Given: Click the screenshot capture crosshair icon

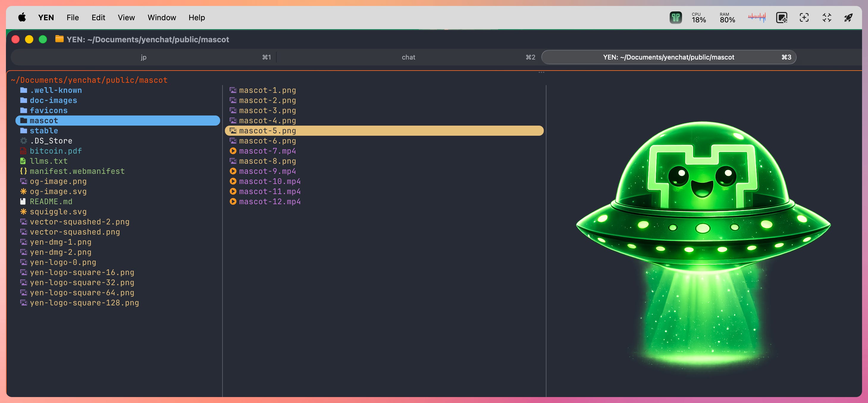Looking at the screenshot, I should click(x=804, y=18).
